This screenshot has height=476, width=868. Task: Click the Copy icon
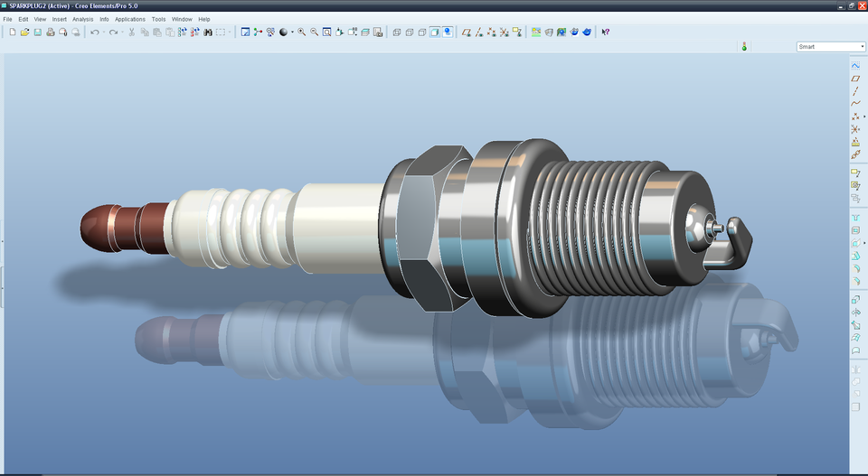[x=145, y=33]
